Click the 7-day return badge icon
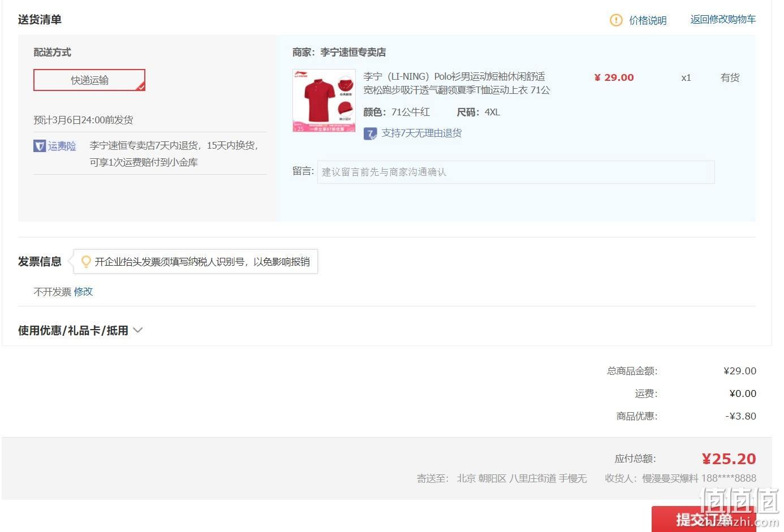This screenshot has width=784, height=532. click(370, 133)
